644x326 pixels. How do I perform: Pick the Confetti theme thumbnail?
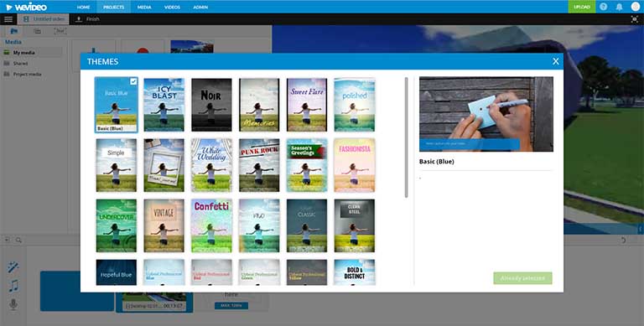pos(211,225)
